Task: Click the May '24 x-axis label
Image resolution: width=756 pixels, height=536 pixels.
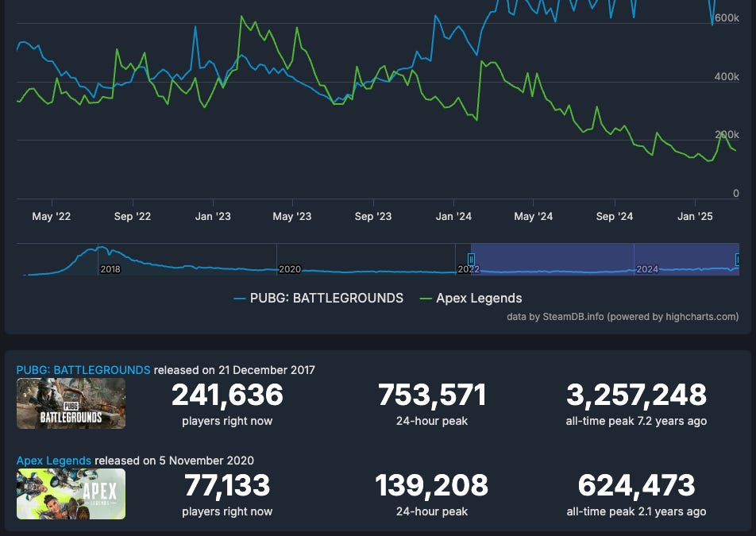Action: (x=534, y=217)
